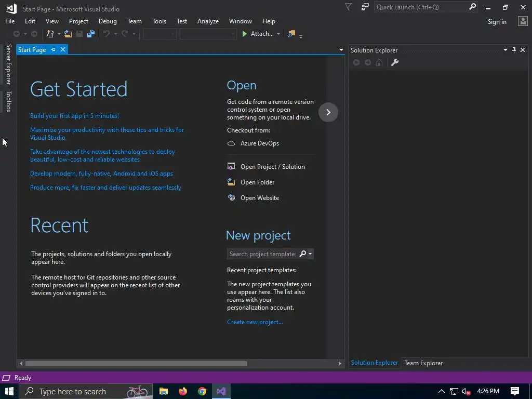Click the muted volume icon in system tray
532x399 pixels.
pos(466,392)
